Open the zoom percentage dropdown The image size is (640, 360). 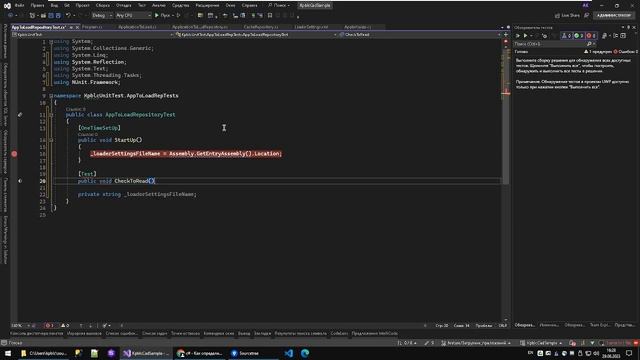(20, 326)
